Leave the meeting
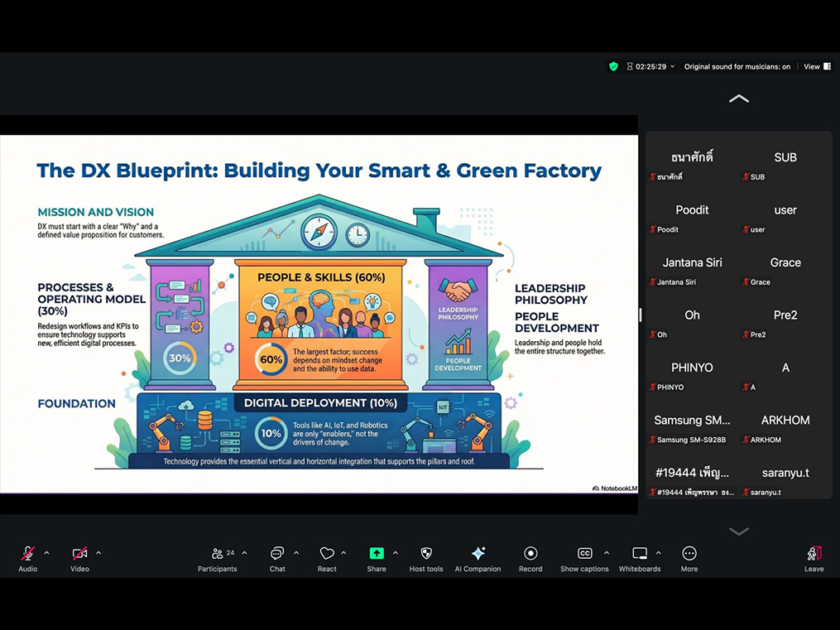Image resolution: width=840 pixels, height=630 pixels. [814, 554]
